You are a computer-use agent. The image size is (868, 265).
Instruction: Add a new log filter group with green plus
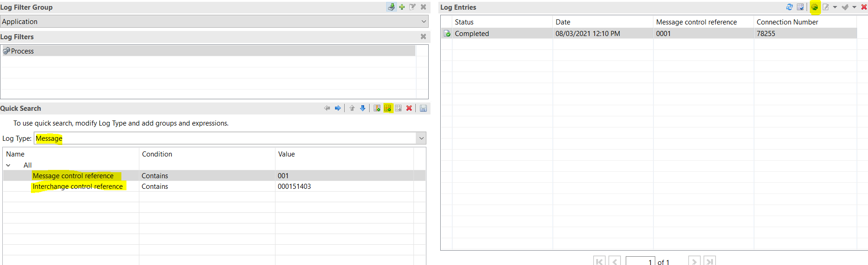402,7
